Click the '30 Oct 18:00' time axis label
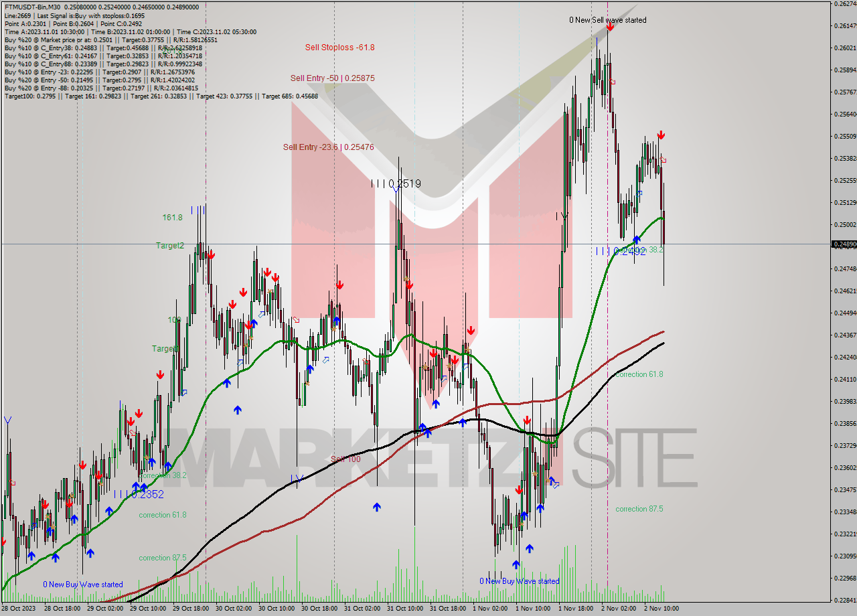The image size is (857, 616). click(318, 609)
